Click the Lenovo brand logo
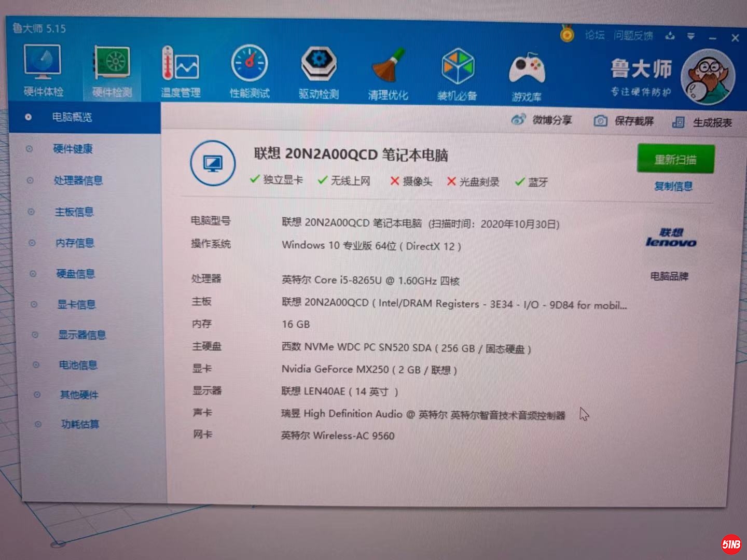747x560 pixels. coord(671,237)
